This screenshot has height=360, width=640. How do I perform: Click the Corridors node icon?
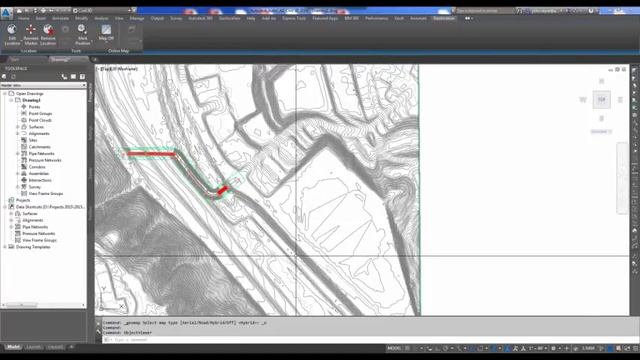(x=24, y=167)
